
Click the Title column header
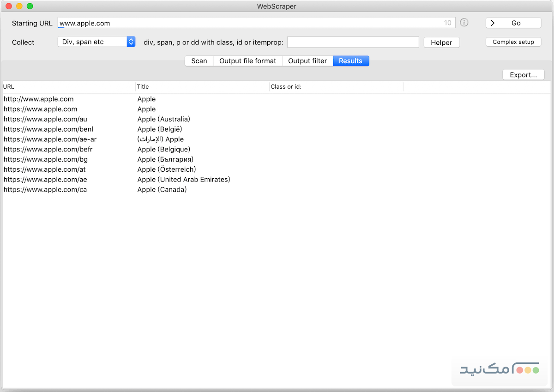(202, 87)
